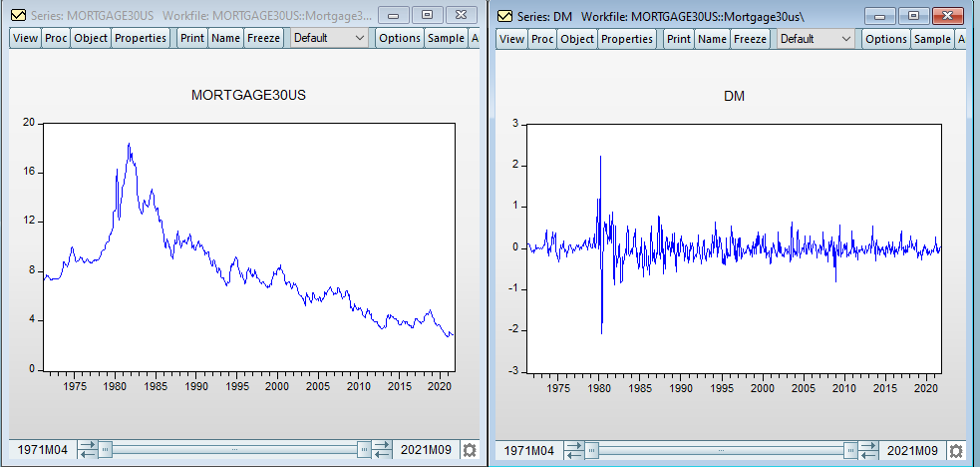This screenshot has height=467, width=980.
Task: Open View menu in DM window
Action: [x=511, y=39]
